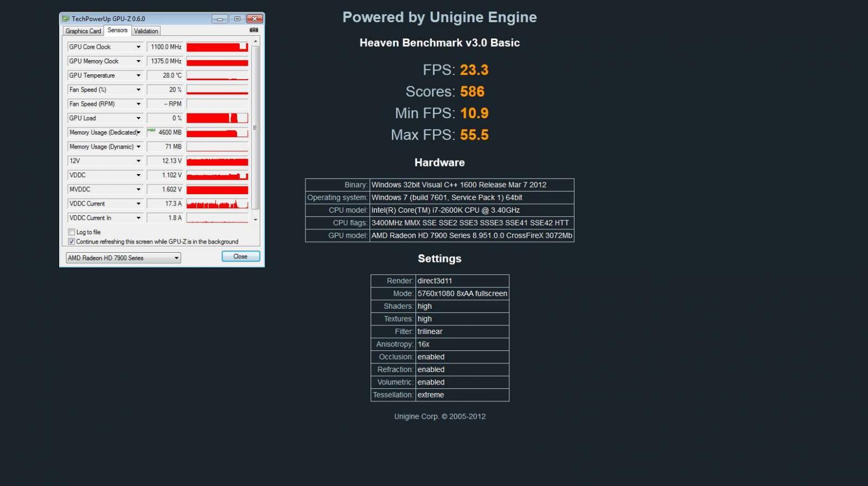Screen dimensions: 868x486
Task: Open the 12V sensor dropdown
Action: click(138, 161)
